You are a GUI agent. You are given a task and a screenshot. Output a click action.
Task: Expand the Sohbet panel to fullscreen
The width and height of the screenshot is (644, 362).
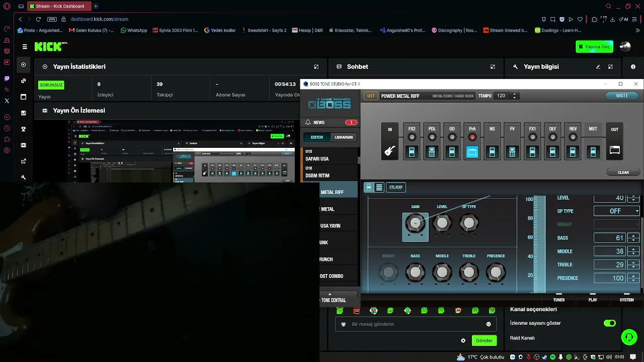[x=493, y=67]
